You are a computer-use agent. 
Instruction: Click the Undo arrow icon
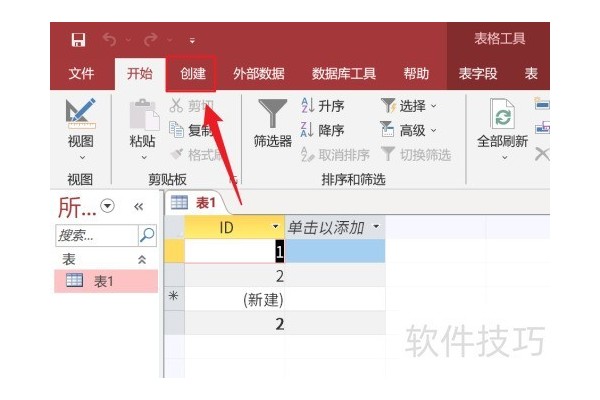pyautogui.click(x=109, y=39)
